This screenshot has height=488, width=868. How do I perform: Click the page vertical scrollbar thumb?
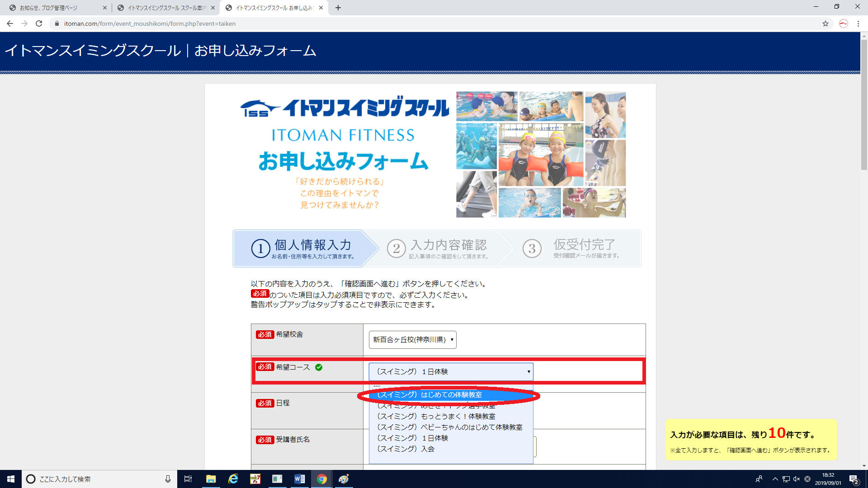pos(864,104)
